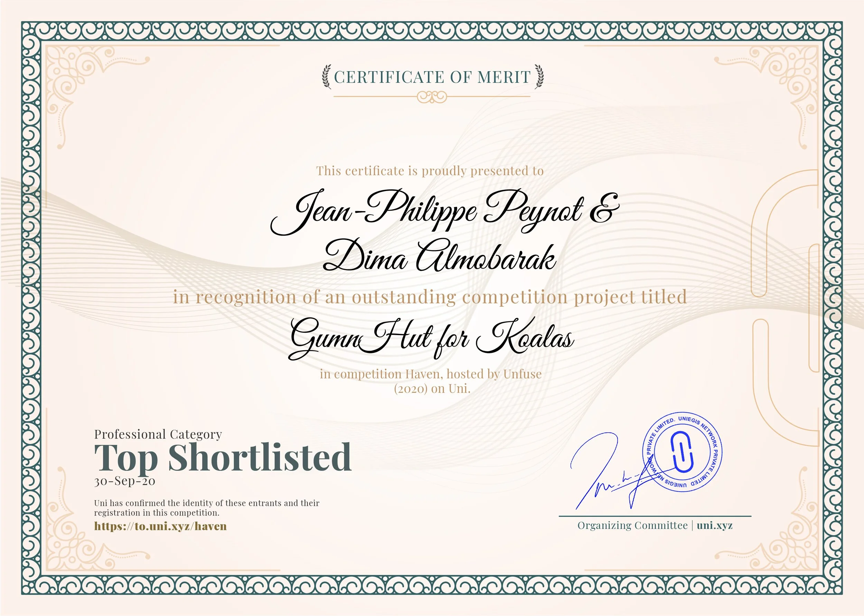The image size is (864, 616).
Task: Click the swirl ornament under the title
Action: click(432, 97)
